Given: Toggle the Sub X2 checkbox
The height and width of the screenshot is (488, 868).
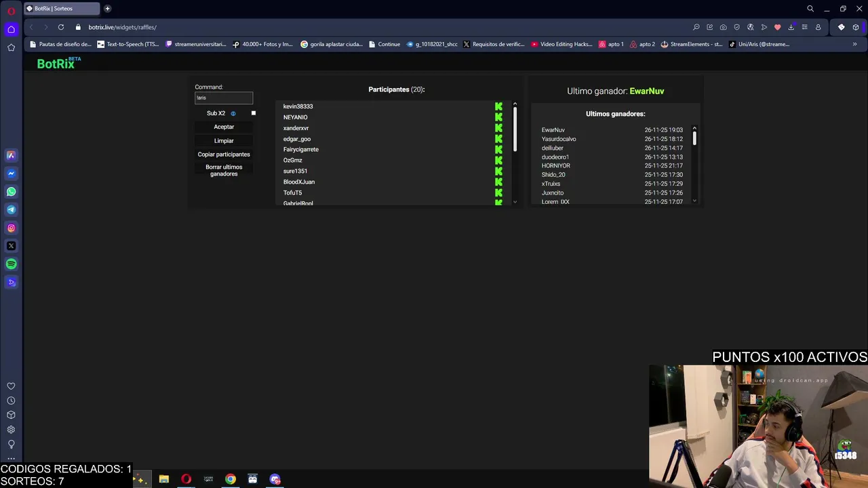Looking at the screenshot, I should (254, 113).
